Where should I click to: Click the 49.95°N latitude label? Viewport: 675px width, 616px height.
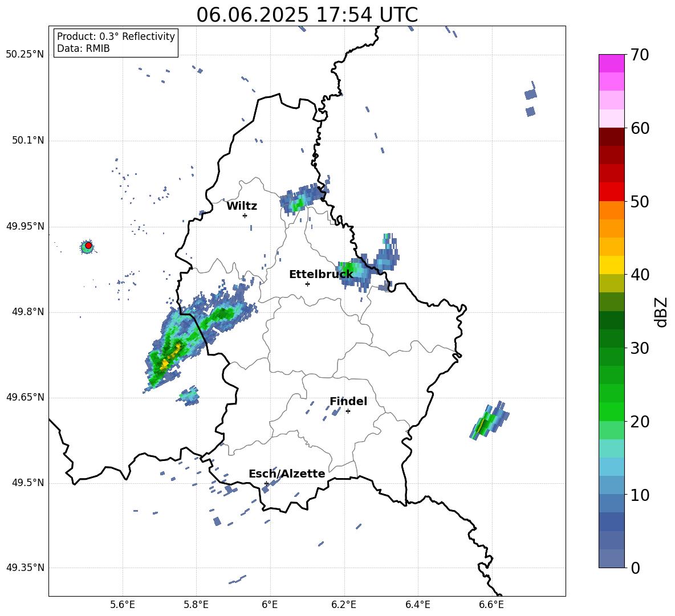tap(25, 226)
